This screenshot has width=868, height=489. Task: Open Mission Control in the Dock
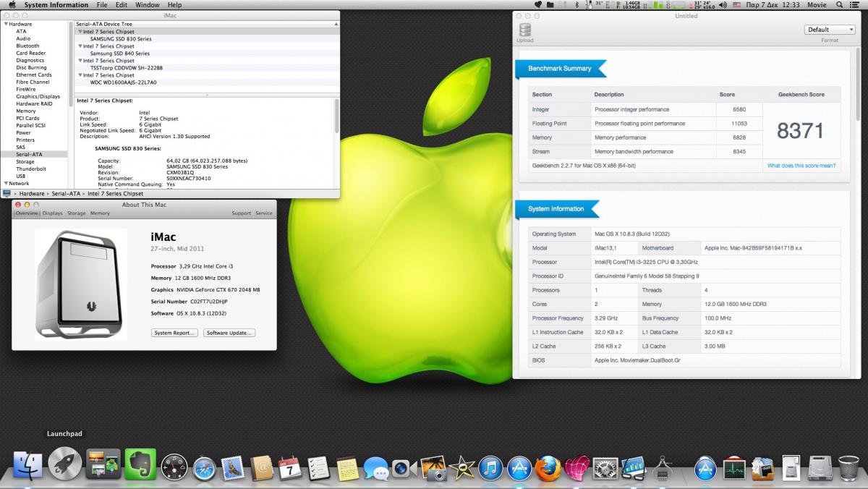tap(103, 464)
